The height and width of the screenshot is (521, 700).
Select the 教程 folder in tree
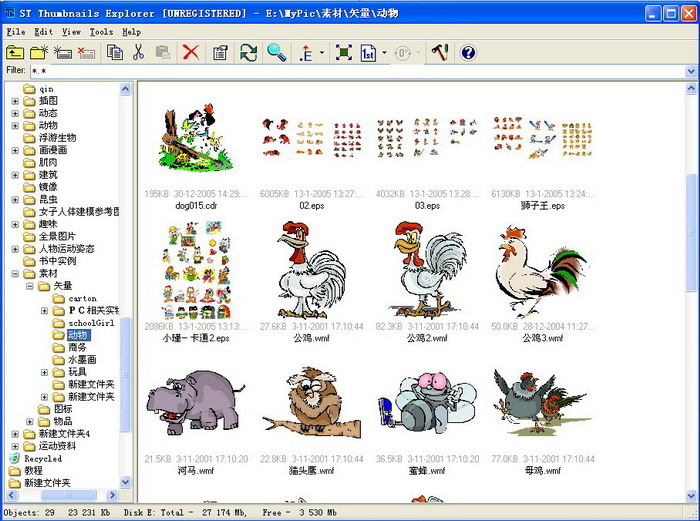click(33, 471)
